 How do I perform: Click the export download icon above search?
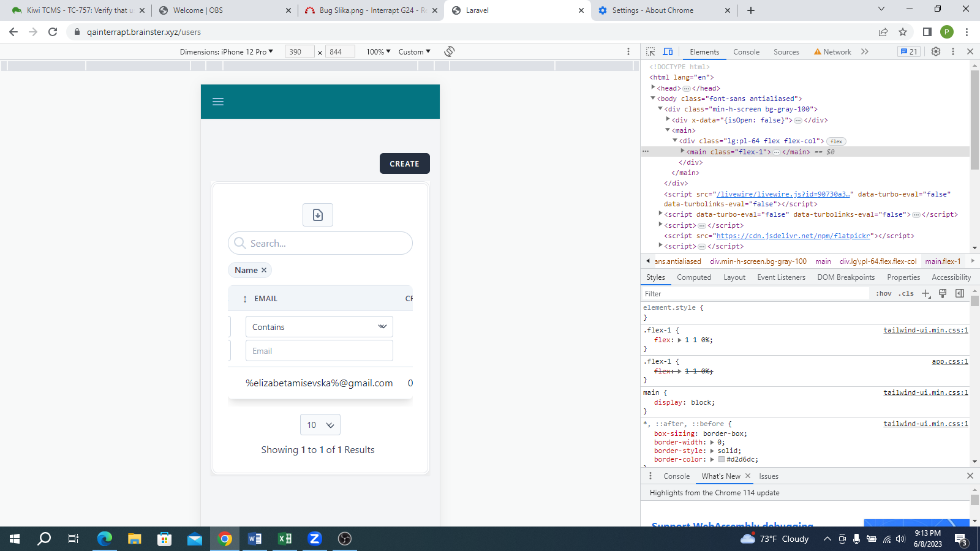(x=318, y=215)
